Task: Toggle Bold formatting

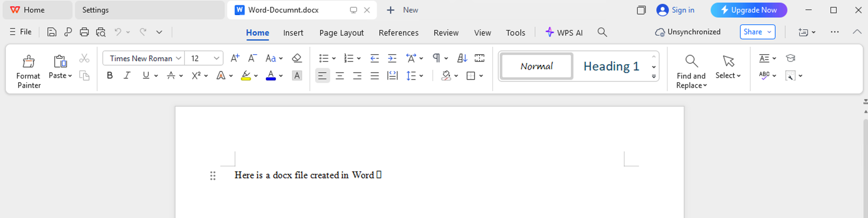Action: pyautogui.click(x=110, y=75)
